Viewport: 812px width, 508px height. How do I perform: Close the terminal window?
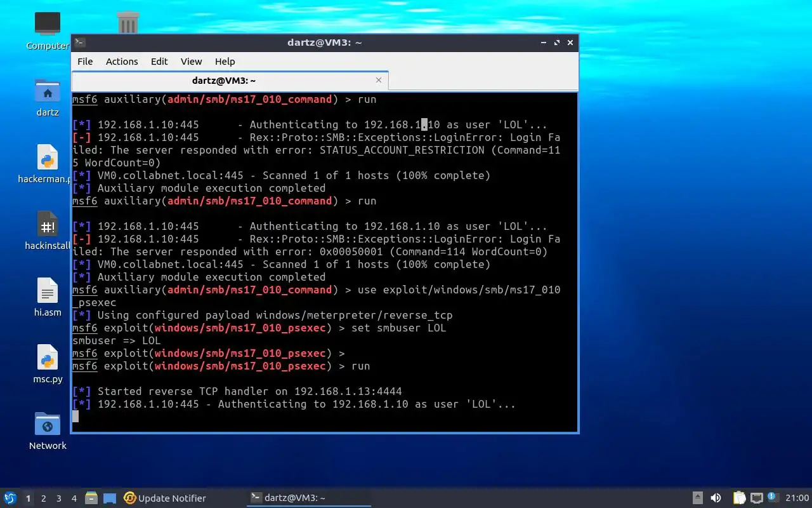point(570,43)
